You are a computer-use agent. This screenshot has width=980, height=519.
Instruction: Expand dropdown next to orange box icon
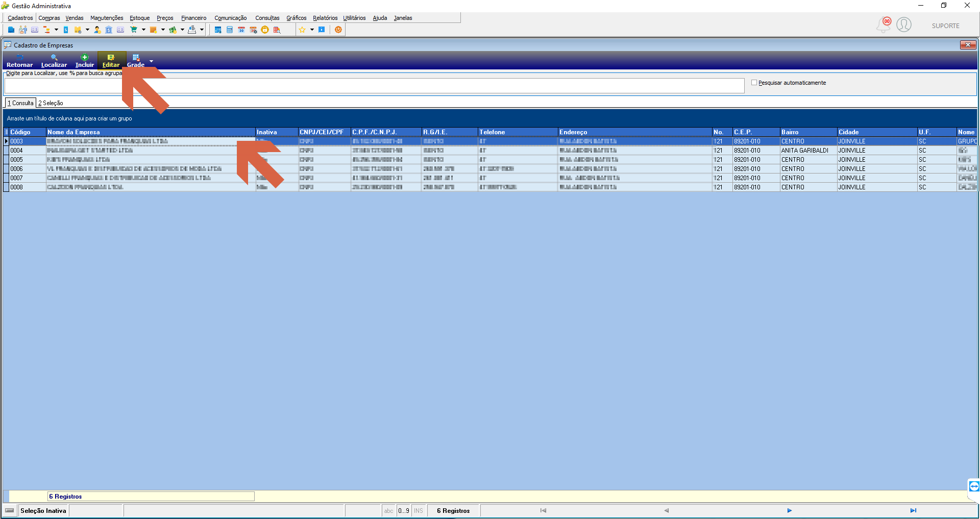pos(163,30)
